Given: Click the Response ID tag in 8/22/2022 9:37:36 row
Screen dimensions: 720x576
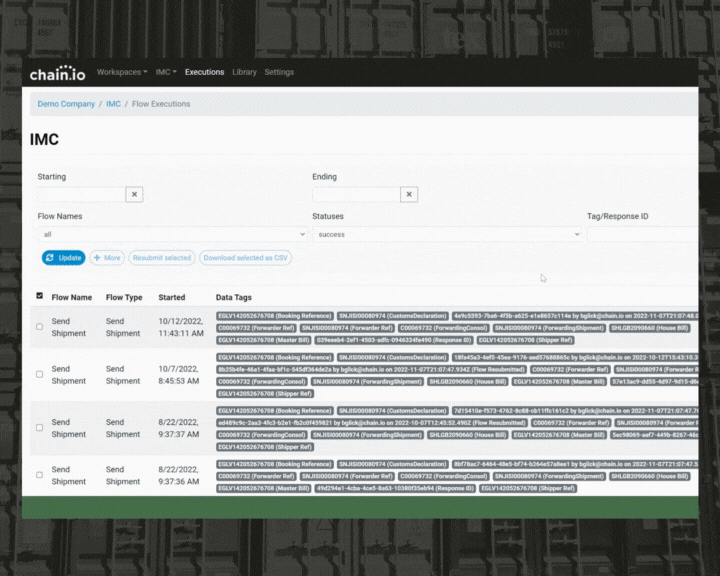Looking at the screenshot, I should pyautogui.click(x=395, y=488).
